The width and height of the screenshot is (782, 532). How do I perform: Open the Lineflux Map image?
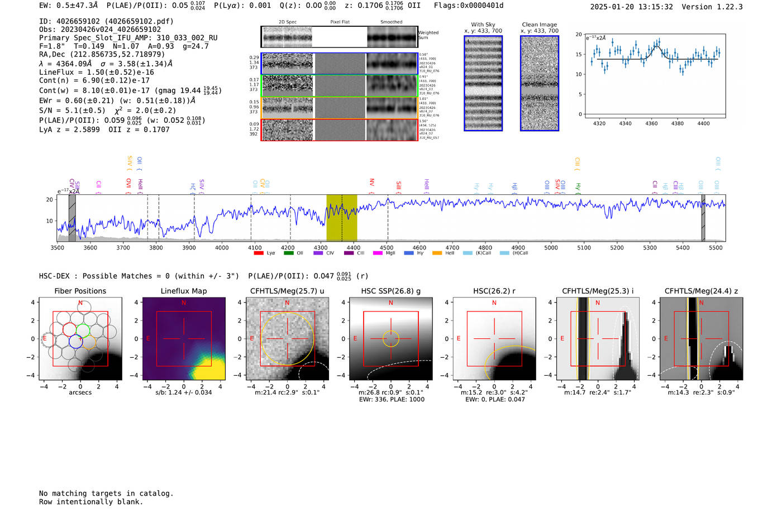click(x=184, y=339)
